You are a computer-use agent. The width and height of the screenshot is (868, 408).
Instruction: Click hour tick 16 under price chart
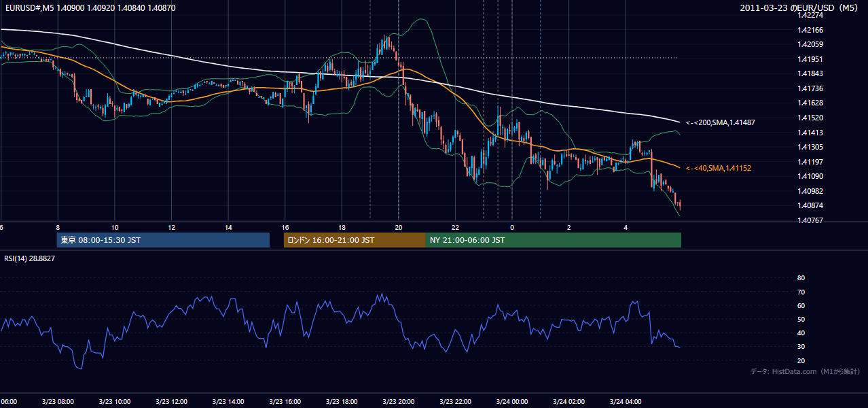pyautogui.click(x=285, y=227)
